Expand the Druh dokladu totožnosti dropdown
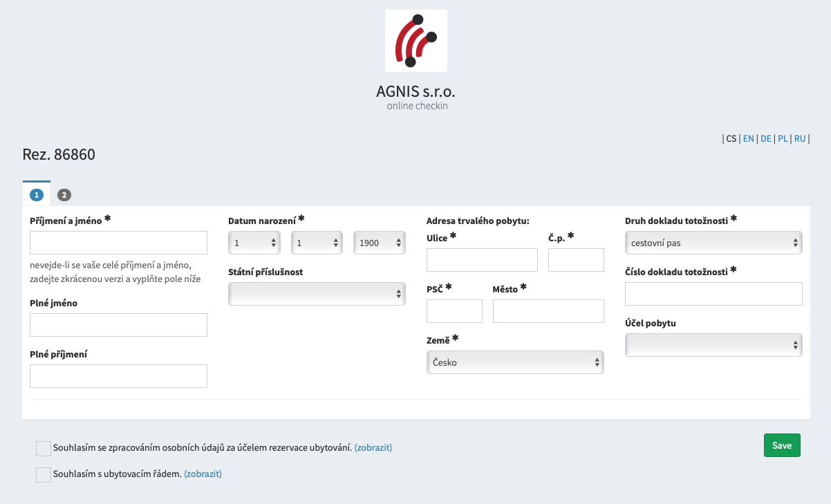This screenshot has height=504, width=831. point(713,243)
